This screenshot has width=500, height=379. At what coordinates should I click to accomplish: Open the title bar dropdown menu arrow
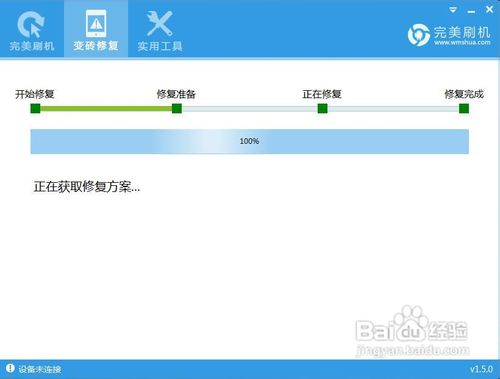coord(453,10)
